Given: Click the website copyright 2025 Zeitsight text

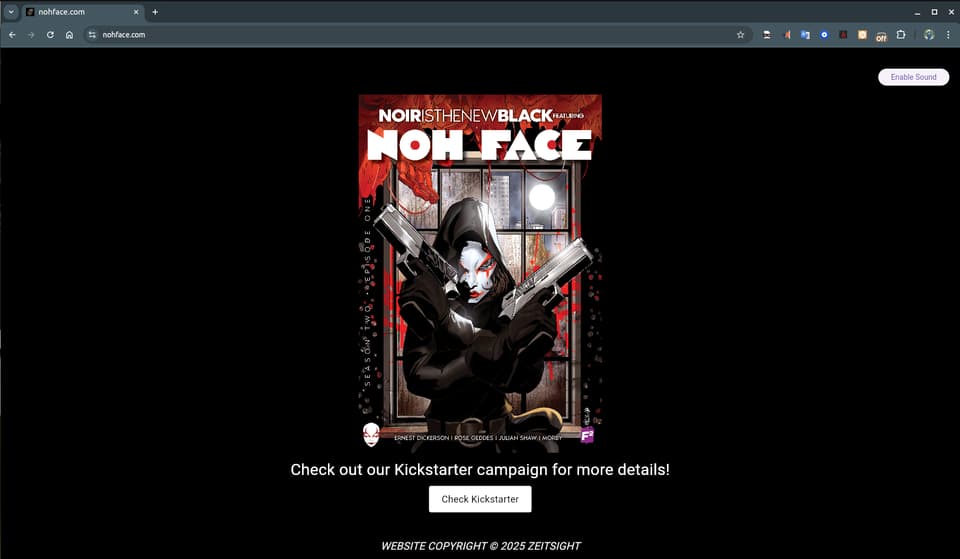Looking at the screenshot, I should pyautogui.click(x=481, y=546).
